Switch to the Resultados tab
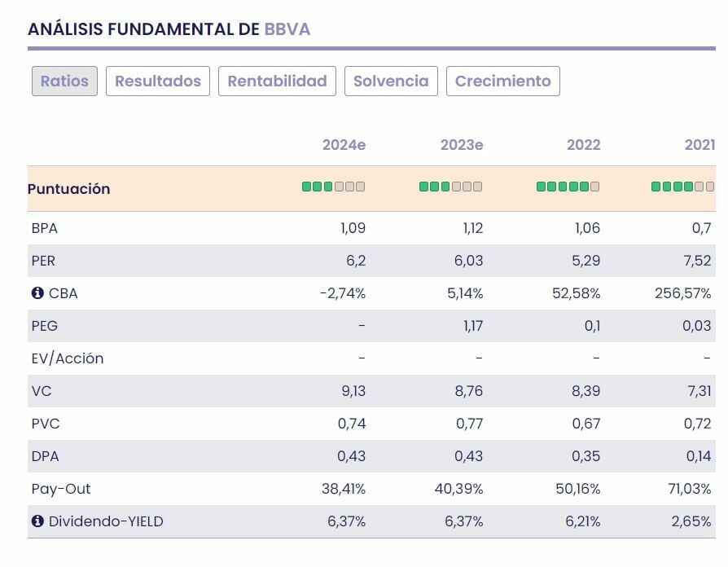Image resolution: width=728 pixels, height=567 pixels. (158, 81)
